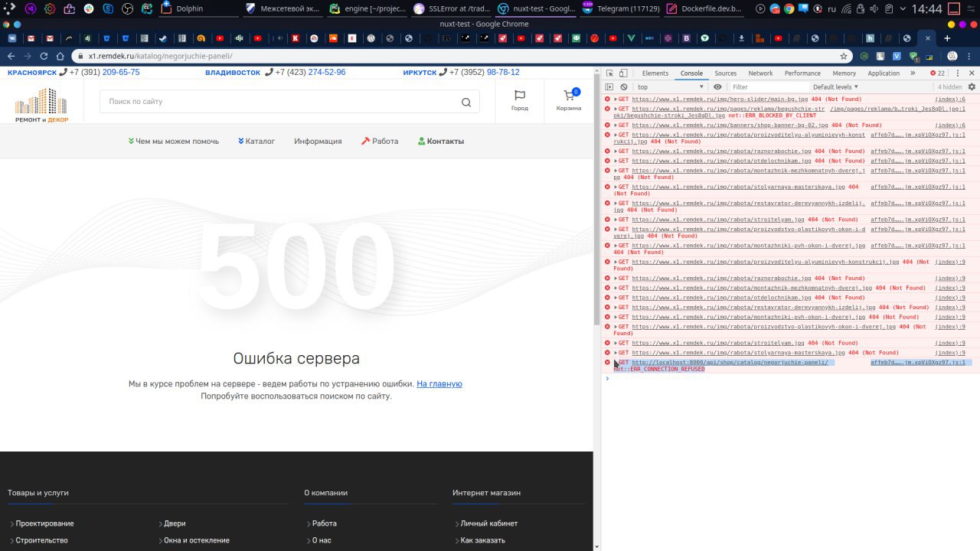Expand the 'Чем мы можем помочь' menu
Viewport: 980px width, 551px height.
click(174, 141)
